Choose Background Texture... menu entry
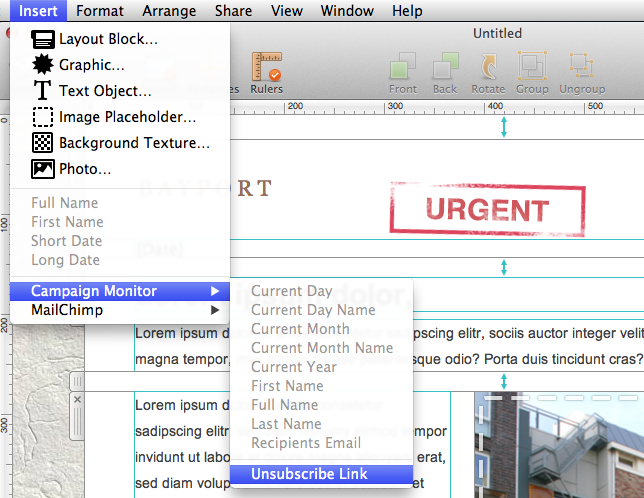Viewport: 644px width, 498px height. point(120,143)
